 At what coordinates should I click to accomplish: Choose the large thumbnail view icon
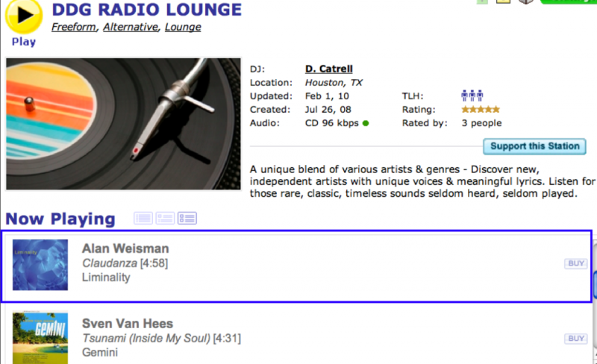[x=187, y=219]
